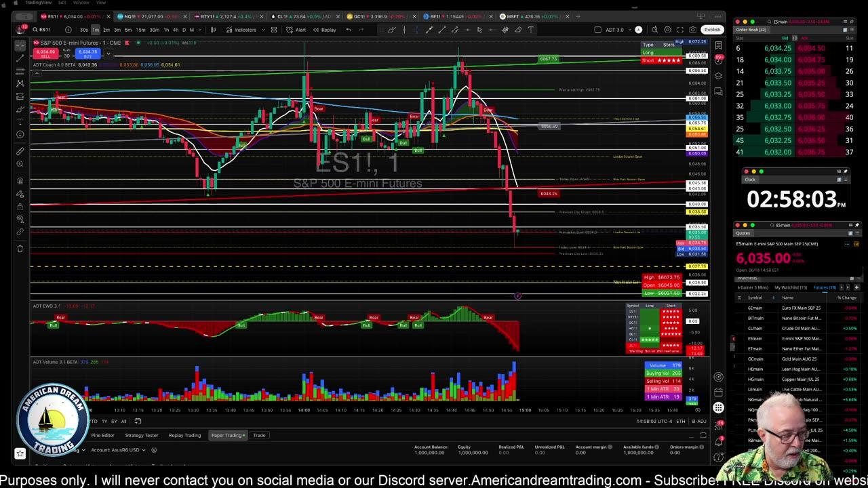
Task: Open the Replay Trading panel
Action: pyautogui.click(x=184, y=435)
